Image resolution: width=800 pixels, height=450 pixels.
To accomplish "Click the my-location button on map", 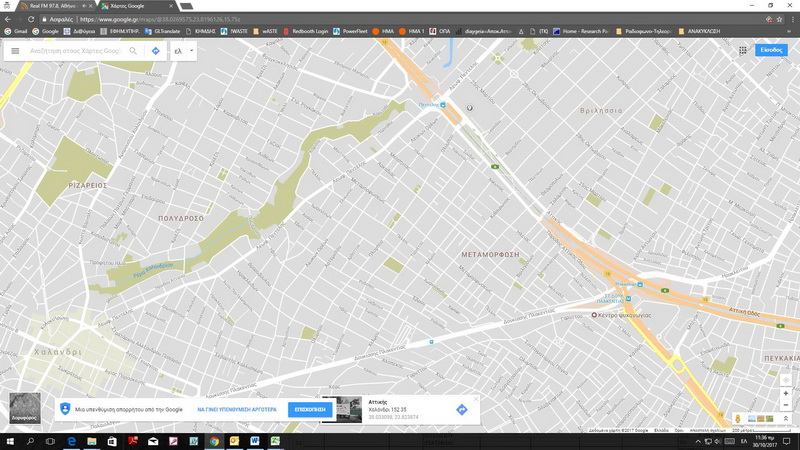I will coord(786,380).
